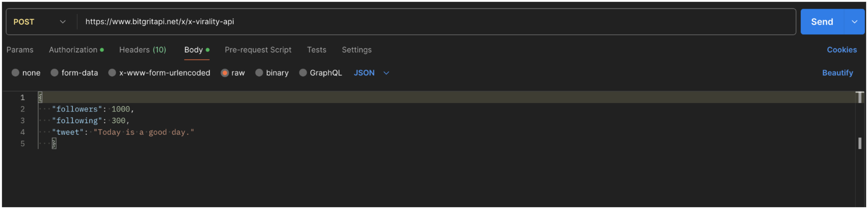
Task: Click the Send button
Action: coord(821,22)
